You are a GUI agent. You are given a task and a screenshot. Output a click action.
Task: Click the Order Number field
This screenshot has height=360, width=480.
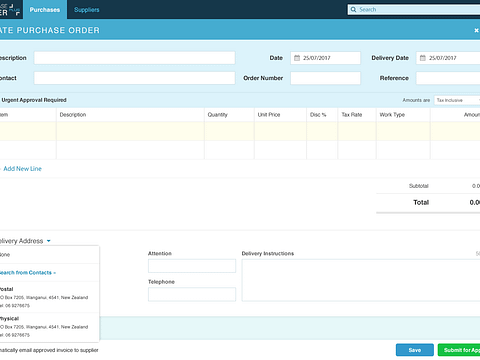pos(325,78)
